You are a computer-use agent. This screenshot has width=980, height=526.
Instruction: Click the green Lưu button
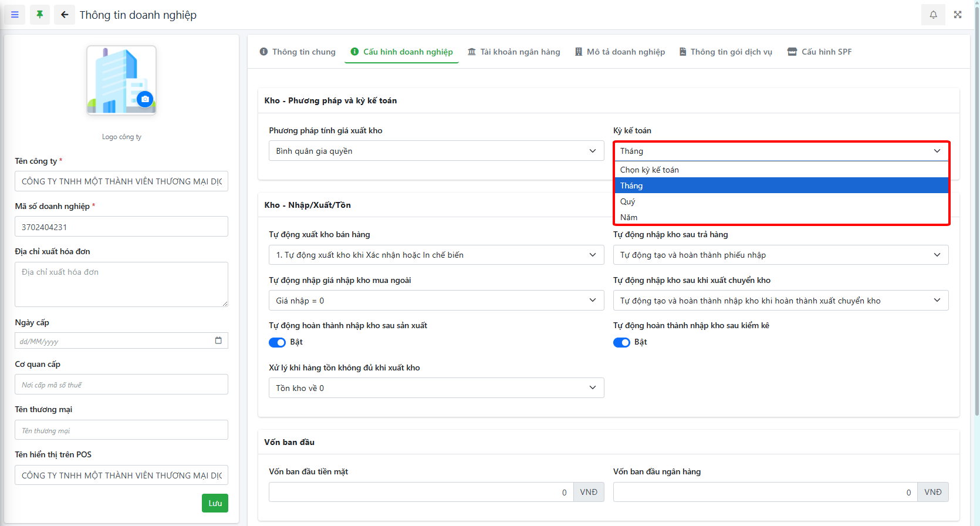[215, 503]
